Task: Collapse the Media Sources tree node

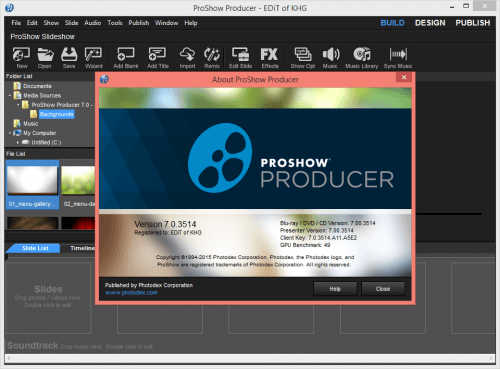Action: (10, 96)
